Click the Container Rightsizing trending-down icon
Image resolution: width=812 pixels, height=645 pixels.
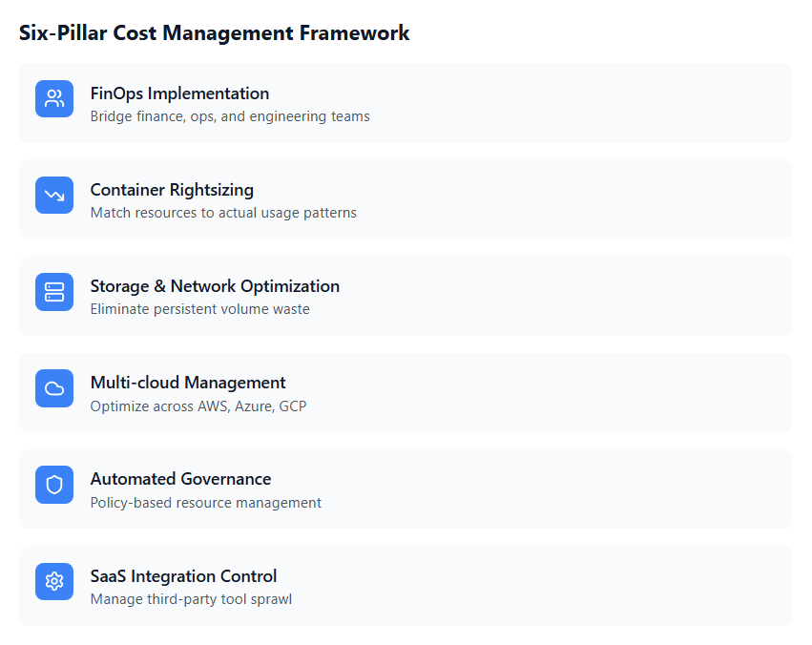tap(54, 196)
